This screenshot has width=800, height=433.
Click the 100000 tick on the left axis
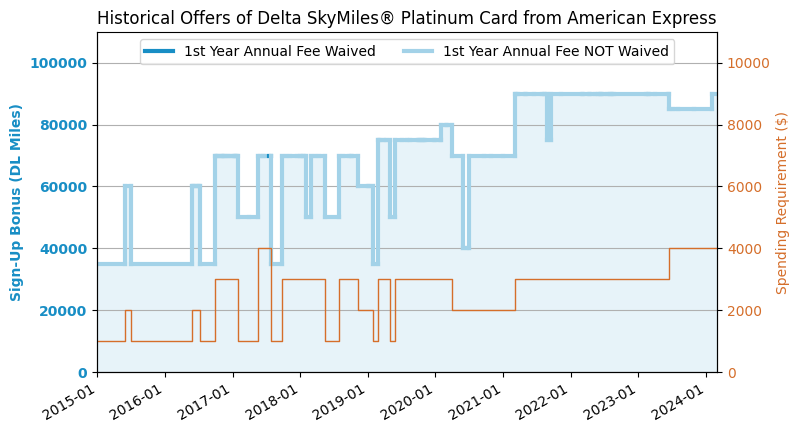[x=58, y=63]
